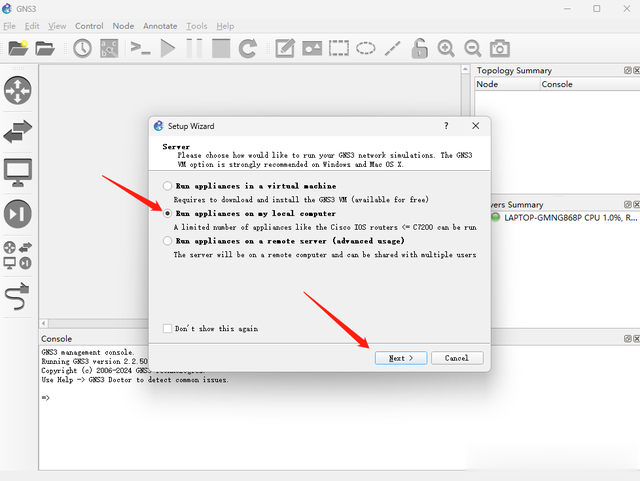Insert a picture icon
Image resolution: width=640 pixels, height=481 pixels.
point(312,48)
